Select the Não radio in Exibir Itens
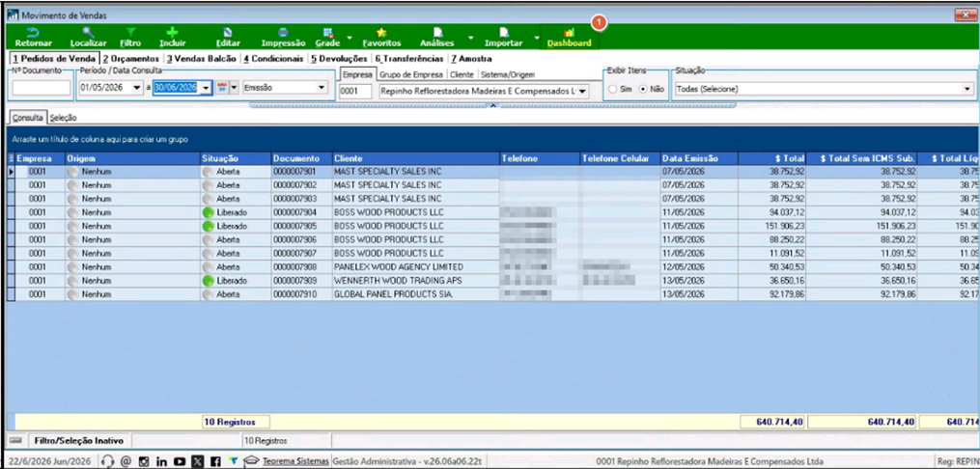 pyautogui.click(x=642, y=90)
